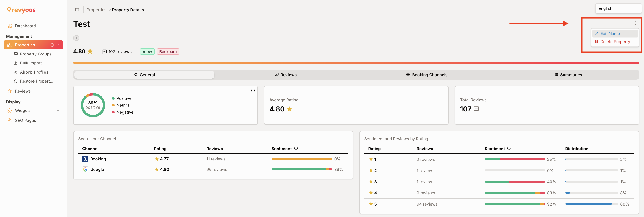The image size is (644, 217).
Task: Click the 5-star distribution bar
Action: (591, 204)
